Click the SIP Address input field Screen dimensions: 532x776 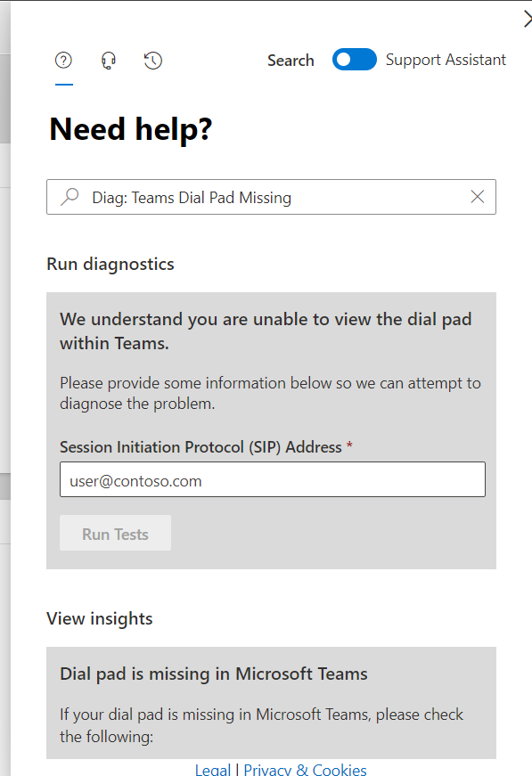pyautogui.click(x=273, y=479)
